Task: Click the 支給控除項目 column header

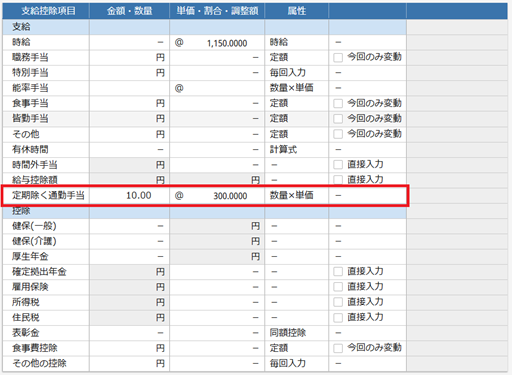Action: coord(46,11)
